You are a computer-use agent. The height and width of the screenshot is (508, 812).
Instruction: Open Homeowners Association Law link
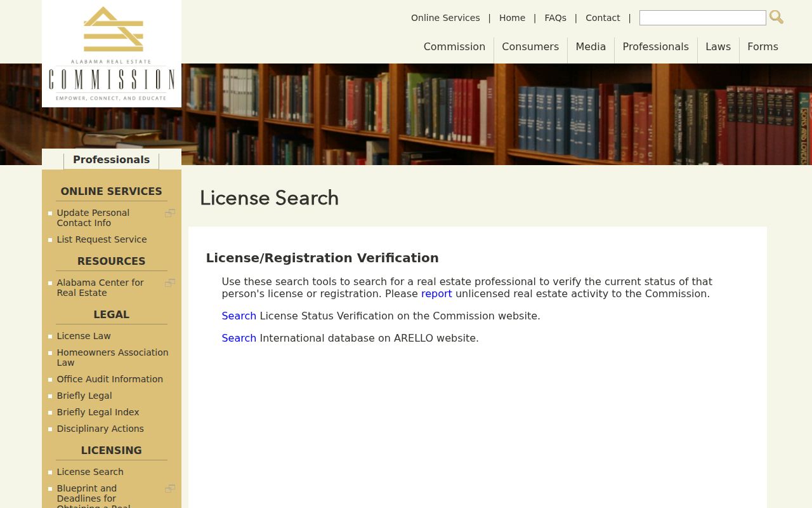pyautogui.click(x=112, y=358)
